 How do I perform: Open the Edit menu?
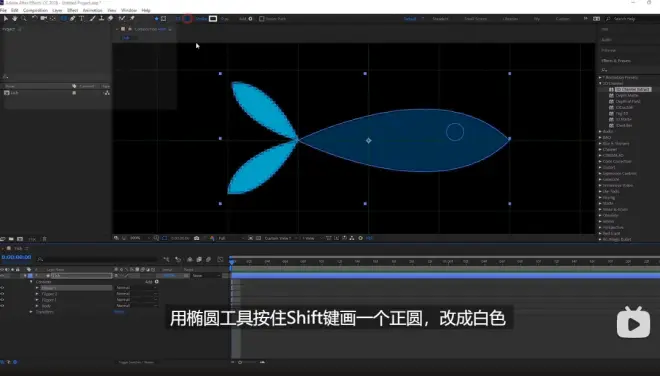14,10
